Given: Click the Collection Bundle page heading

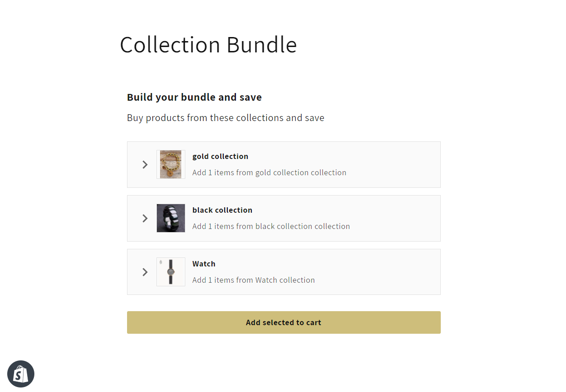Looking at the screenshot, I should click(x=208, y=45).
